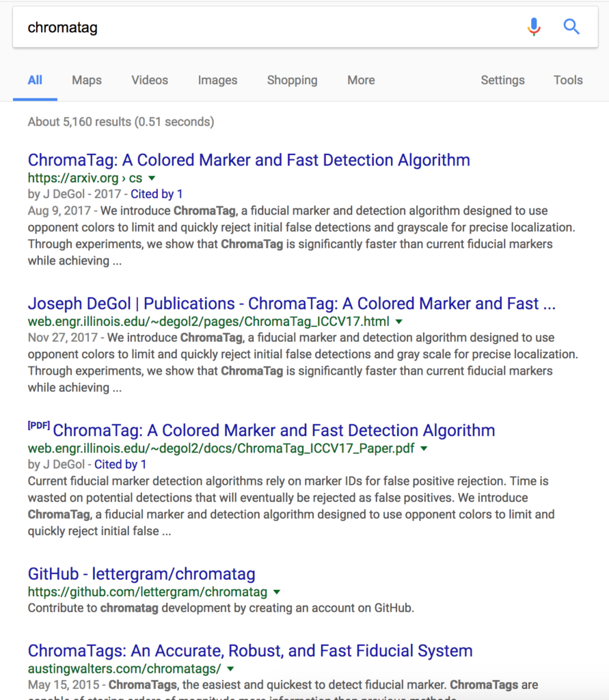609x700 pixels.
Task: Click the github.com/lettergram/chromatag URL text
Action: [148, 592]
